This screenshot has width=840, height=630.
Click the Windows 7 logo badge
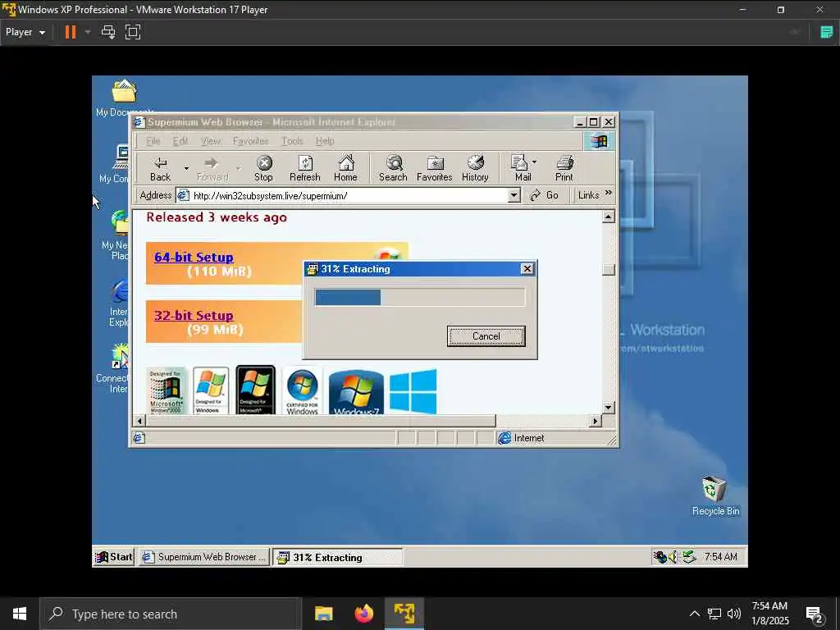click(356, 393)
